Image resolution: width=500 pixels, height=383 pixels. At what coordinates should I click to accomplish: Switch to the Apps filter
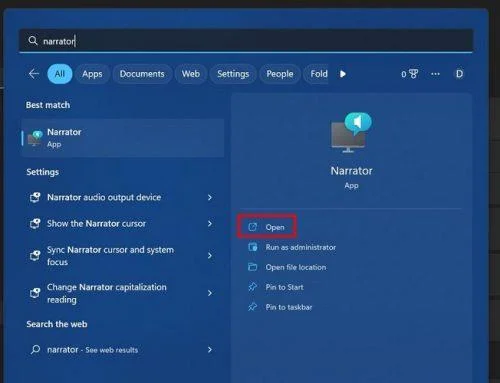tap(92, 74)
